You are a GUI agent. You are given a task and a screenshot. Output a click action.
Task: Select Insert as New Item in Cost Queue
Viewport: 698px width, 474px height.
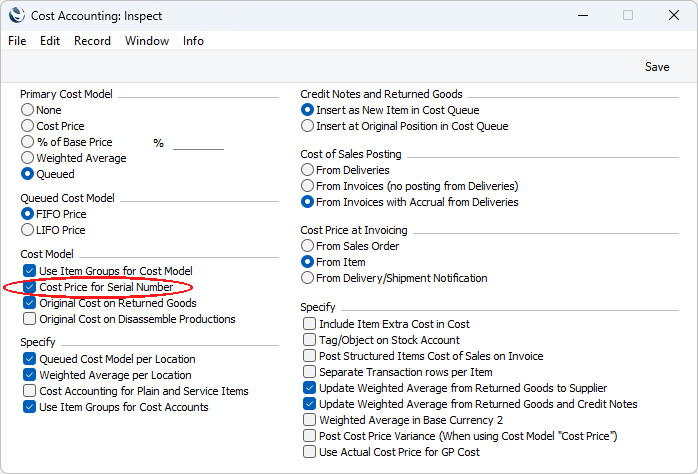(307, 109)
